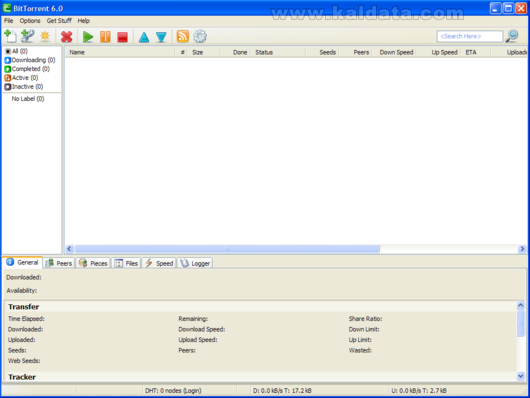Viewport: 530px width, 398px height.
Task: Close the BitTorrent window
Action: [521, 8]
